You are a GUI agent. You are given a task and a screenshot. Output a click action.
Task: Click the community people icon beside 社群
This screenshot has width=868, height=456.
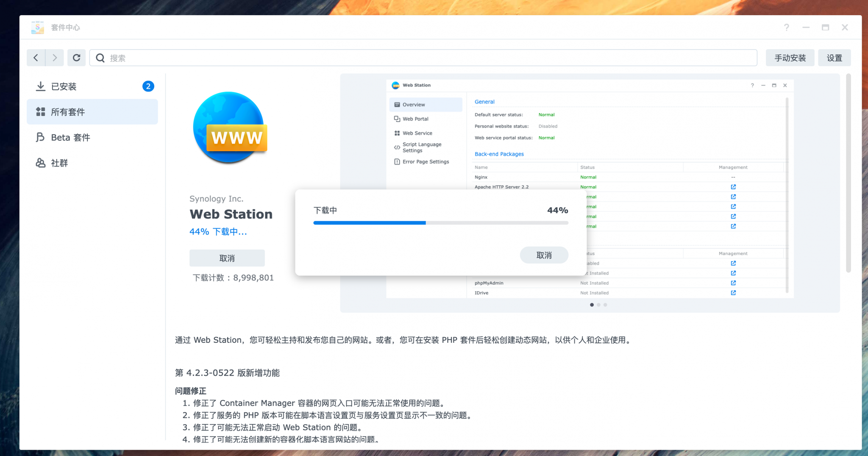[40, 163]
